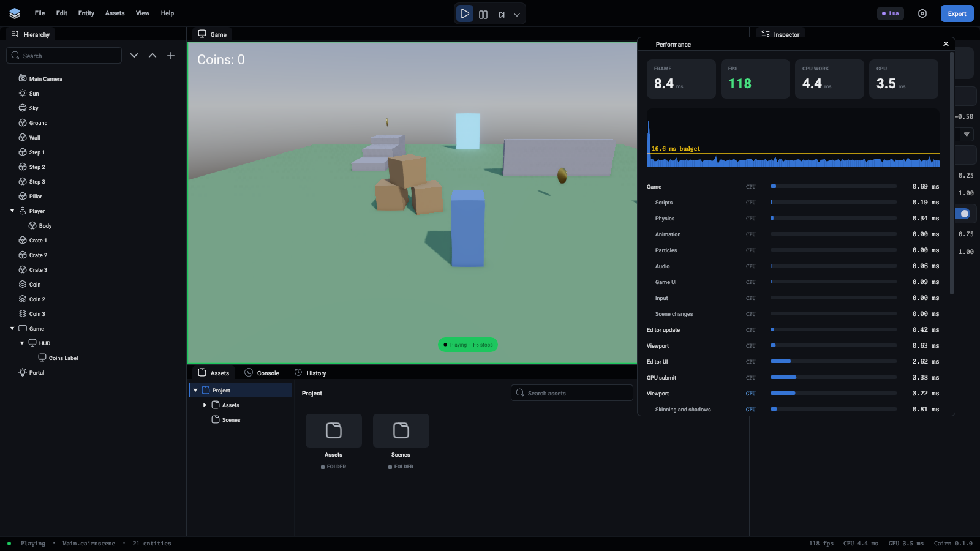
Task: Select the Player person icon
Action: tap(23, 211)
